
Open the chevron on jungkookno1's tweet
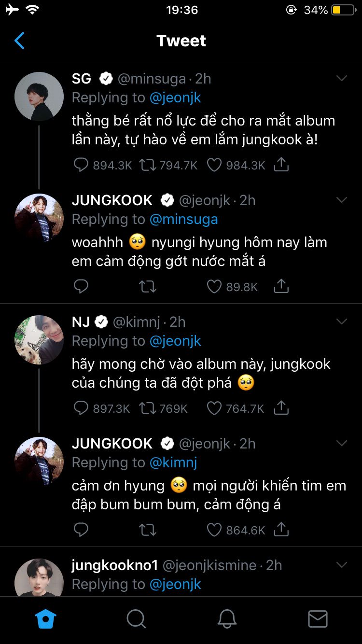click(x=342, y=565)
